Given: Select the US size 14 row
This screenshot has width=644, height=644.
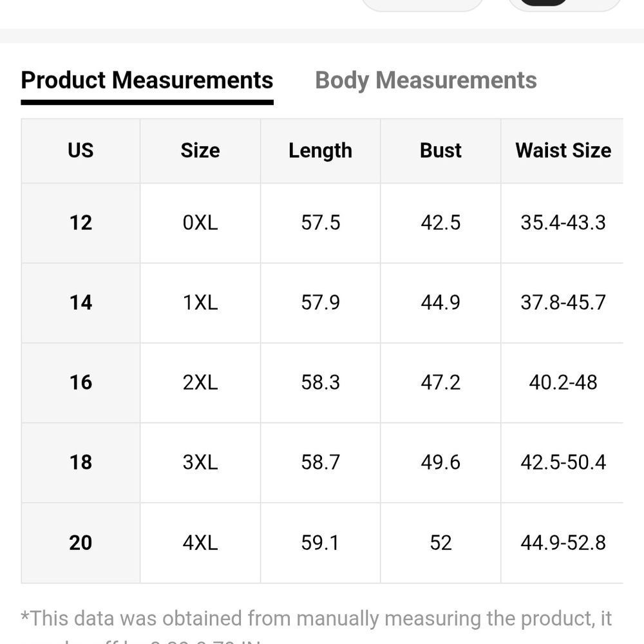Looking at the screenshot, I should point(323,303).
